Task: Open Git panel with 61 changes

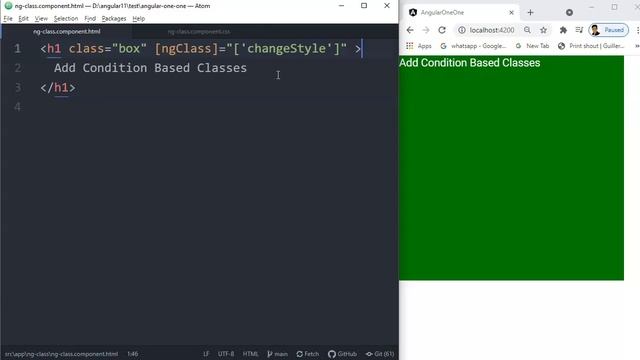Action: (x=380, y=354)
